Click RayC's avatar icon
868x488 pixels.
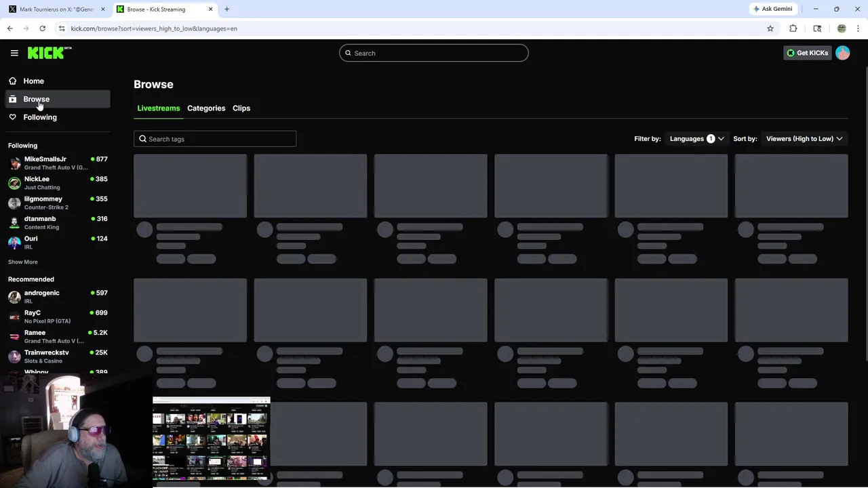14,317
